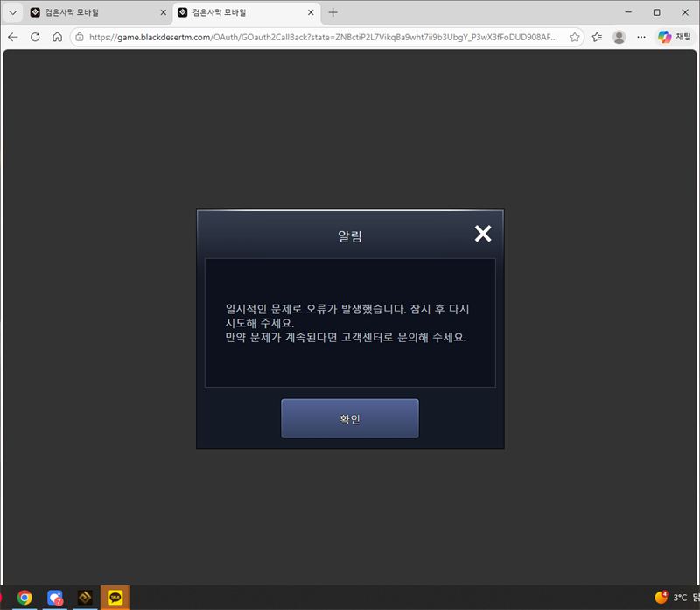Switch to the first 검은사막 모바일 tab

pyautogui.click(x=87, y=12)
